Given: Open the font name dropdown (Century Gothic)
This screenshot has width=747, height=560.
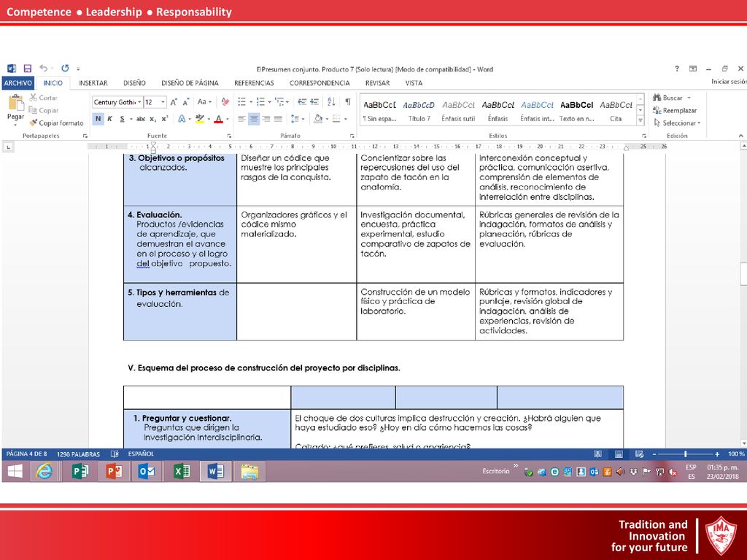Looking at the screenshot, I should [x=139, y=102].
